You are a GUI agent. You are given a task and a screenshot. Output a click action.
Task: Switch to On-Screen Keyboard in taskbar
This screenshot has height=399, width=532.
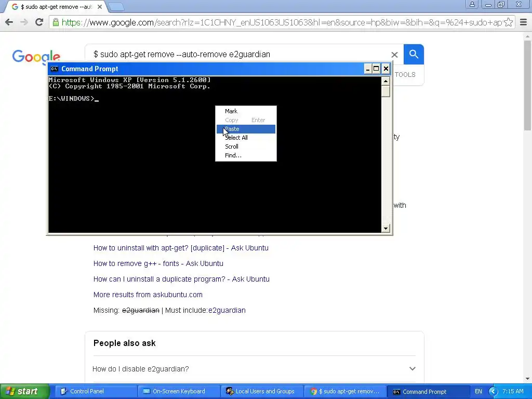(x=179, y=391)
